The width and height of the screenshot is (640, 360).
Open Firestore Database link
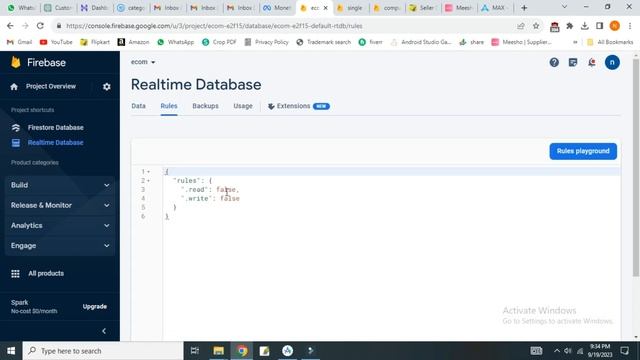[56, 128]
